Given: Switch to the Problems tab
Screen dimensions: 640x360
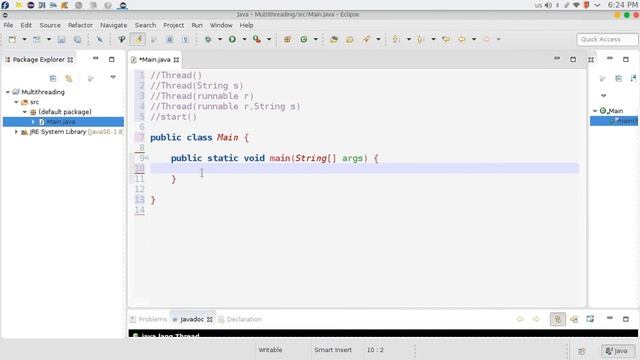Looking at the screenshot, I should pos(149,319).
